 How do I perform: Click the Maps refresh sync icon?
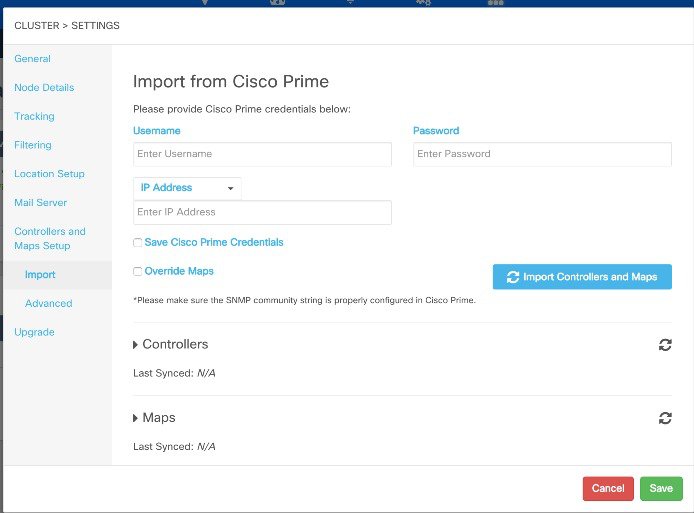[x=665, y=418]
